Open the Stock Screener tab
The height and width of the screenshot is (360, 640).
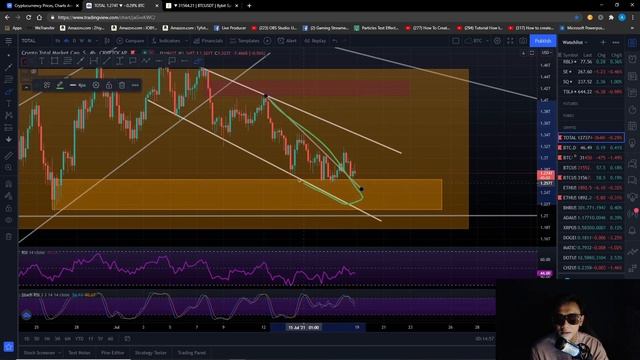pos(41,353)
